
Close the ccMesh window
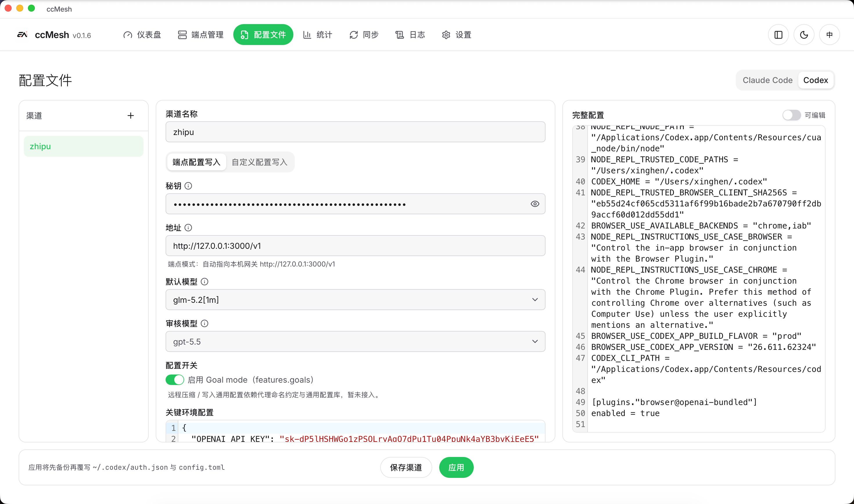(x=8, y=8)
